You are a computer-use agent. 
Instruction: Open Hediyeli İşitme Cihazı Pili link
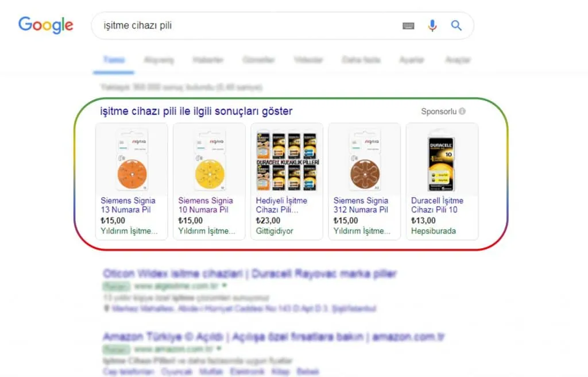point(281,205)
